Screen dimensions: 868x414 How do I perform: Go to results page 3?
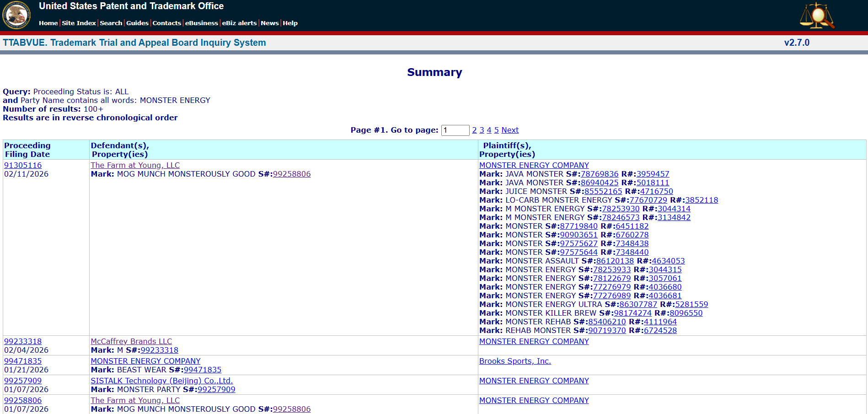pos(482,130)
